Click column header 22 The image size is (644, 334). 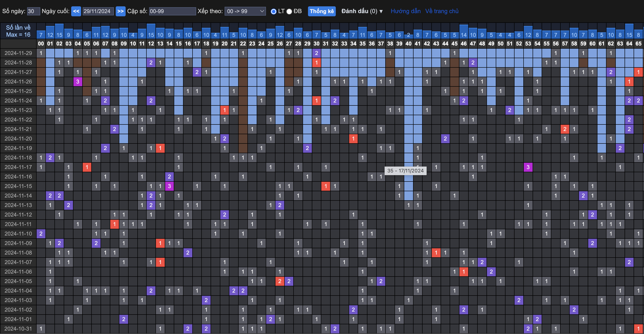coord(243,44)
